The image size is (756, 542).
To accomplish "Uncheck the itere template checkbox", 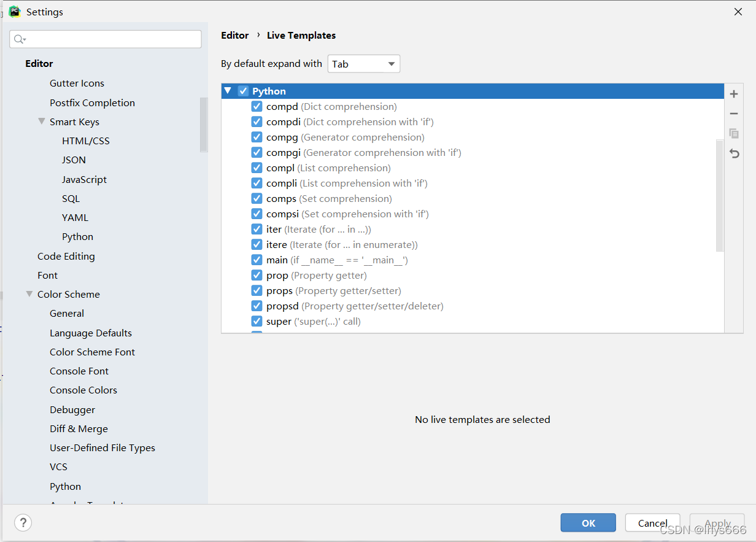I will [257, 244].
